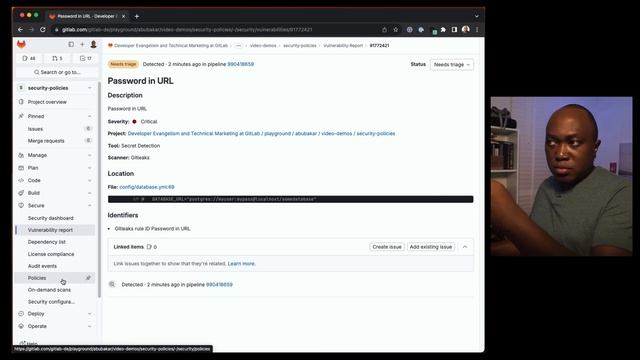Click the speaker webcam video thumbnail
640x360 pixels.
tap(561, 176)
